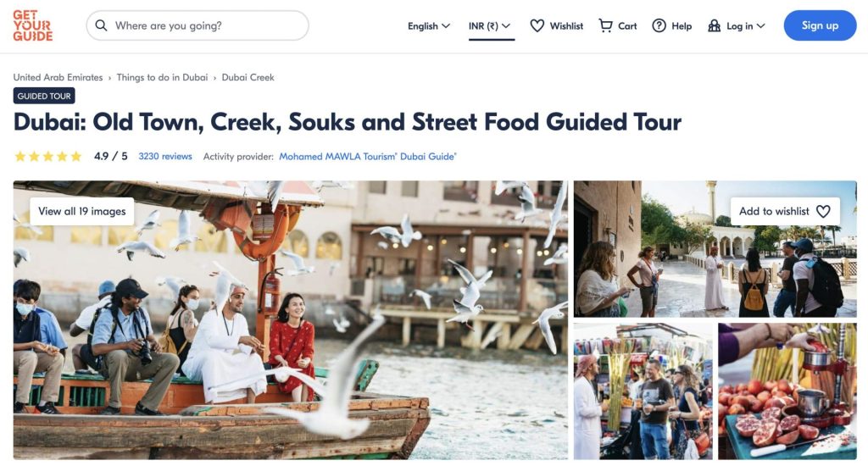Go to United Arab Emirates breadcrumb

pyautogui.click(x=58, y=77)
